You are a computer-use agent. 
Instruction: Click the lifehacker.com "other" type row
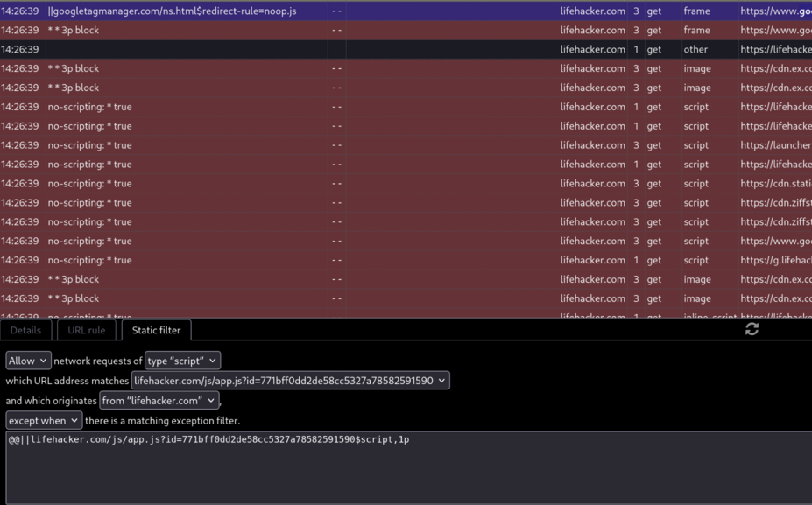pos(350,49)
